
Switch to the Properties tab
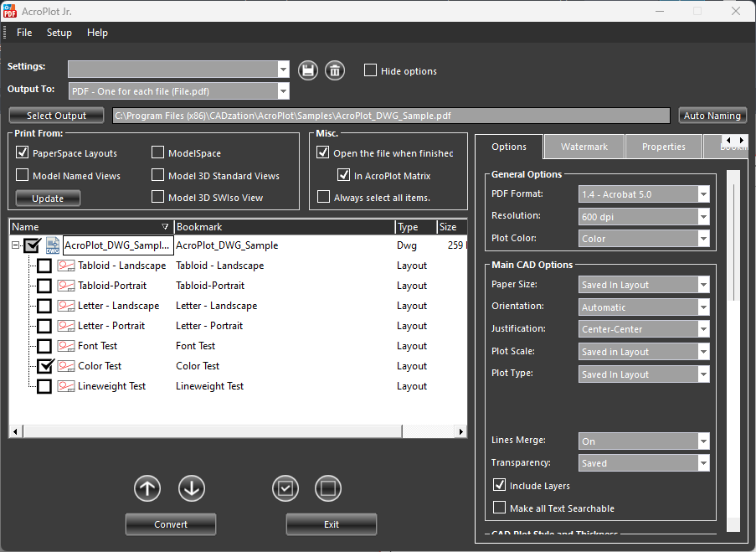663,147
